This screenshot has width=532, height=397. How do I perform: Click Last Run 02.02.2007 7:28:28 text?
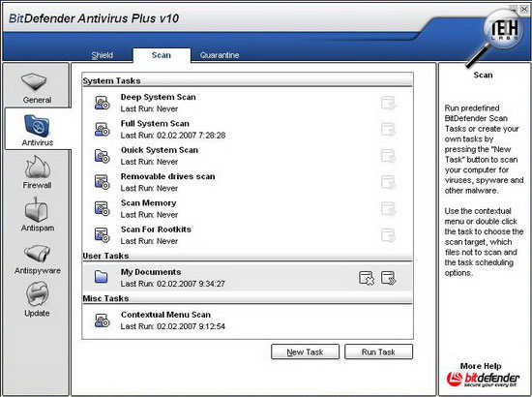pyautogui.click(x=173, y=136)
